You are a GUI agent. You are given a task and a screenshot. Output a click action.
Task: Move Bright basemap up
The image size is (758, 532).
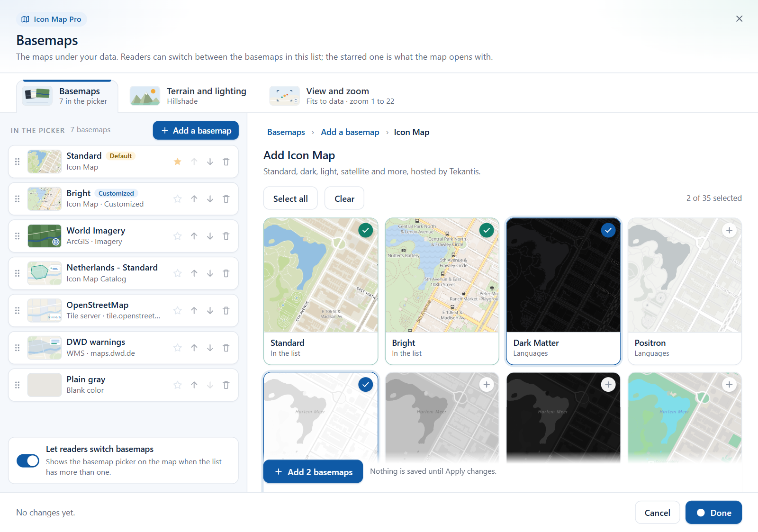[194, 199]
